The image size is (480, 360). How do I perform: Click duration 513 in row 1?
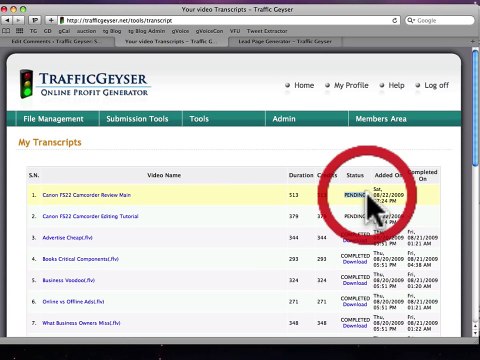coord(294,195)
